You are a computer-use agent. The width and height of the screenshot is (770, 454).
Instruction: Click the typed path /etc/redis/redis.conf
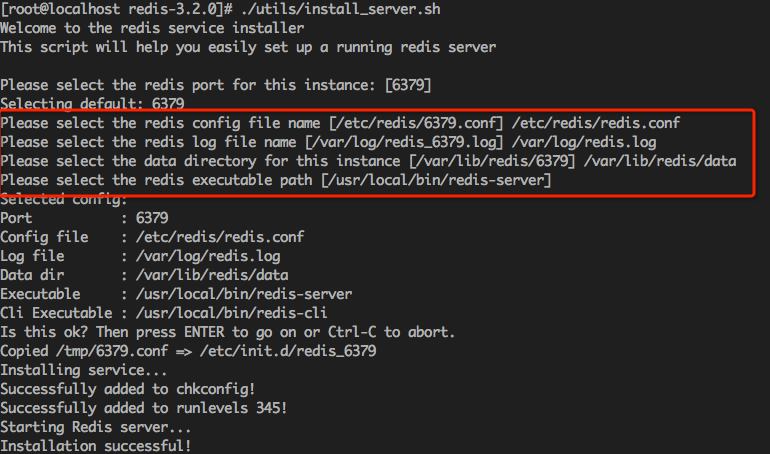click(x=596, y=123)
